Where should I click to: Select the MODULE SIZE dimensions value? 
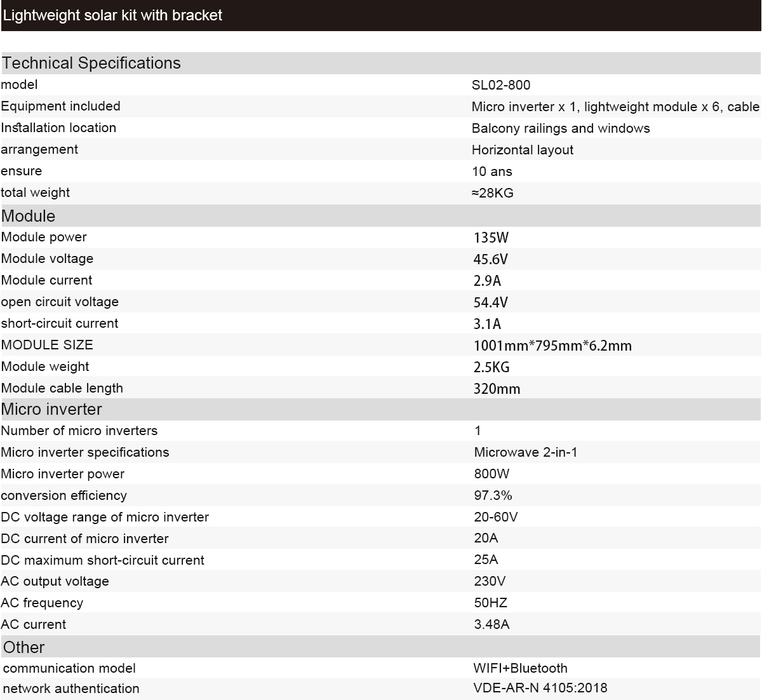552,346
